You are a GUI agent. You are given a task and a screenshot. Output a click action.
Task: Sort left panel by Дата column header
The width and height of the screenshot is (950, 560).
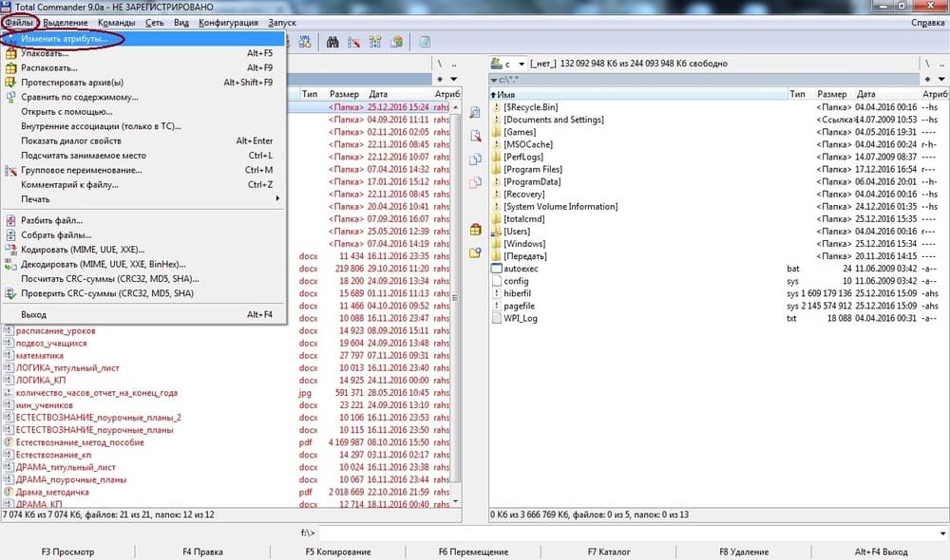click(x=399, y=94)
